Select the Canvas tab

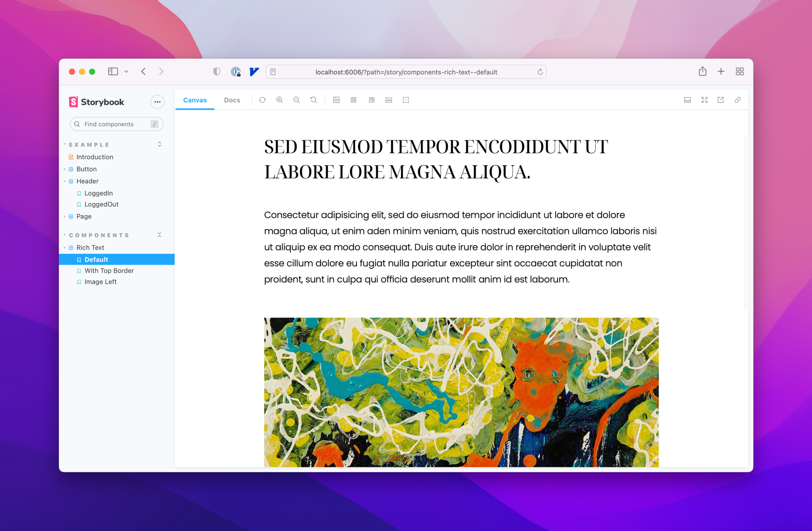pos(195,100)
